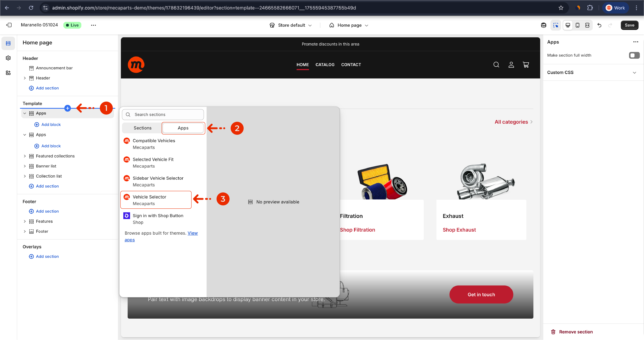
Task: Toggle the inspector selection icon
Action: [x=555, y=25]
